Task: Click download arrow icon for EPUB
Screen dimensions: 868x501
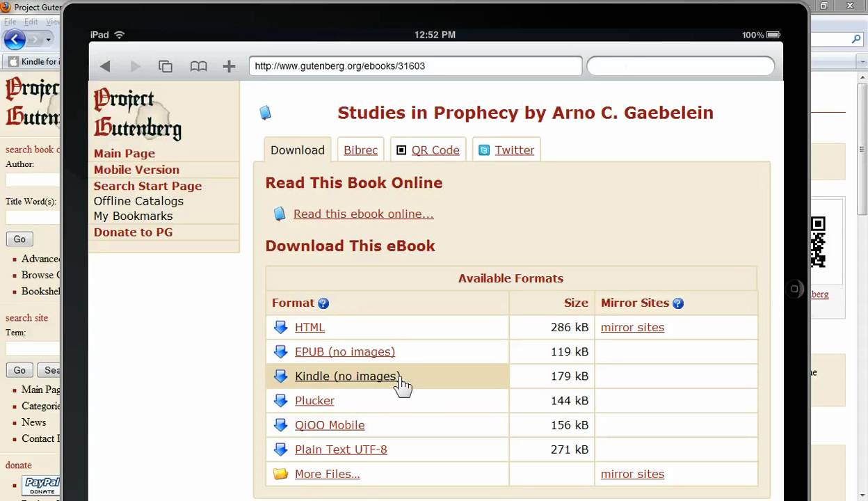Action: point(280,351)
